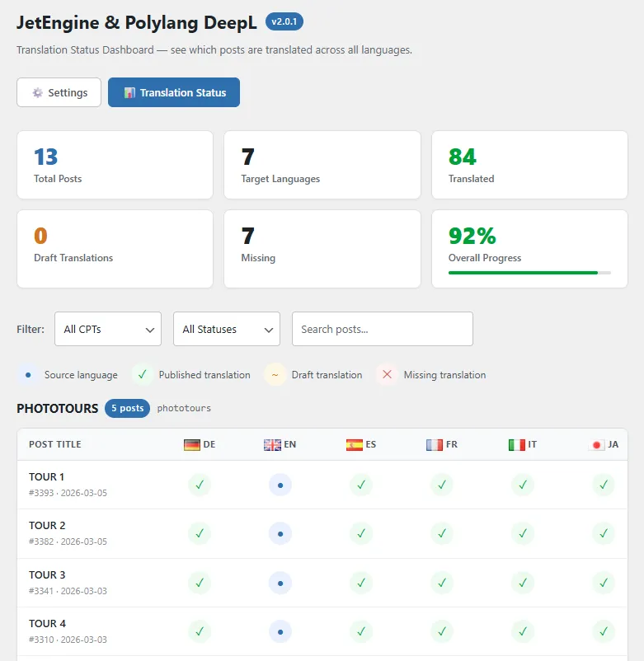Click the Italian flag IT column header
This screenshot has height=661, width=644.
523,444
